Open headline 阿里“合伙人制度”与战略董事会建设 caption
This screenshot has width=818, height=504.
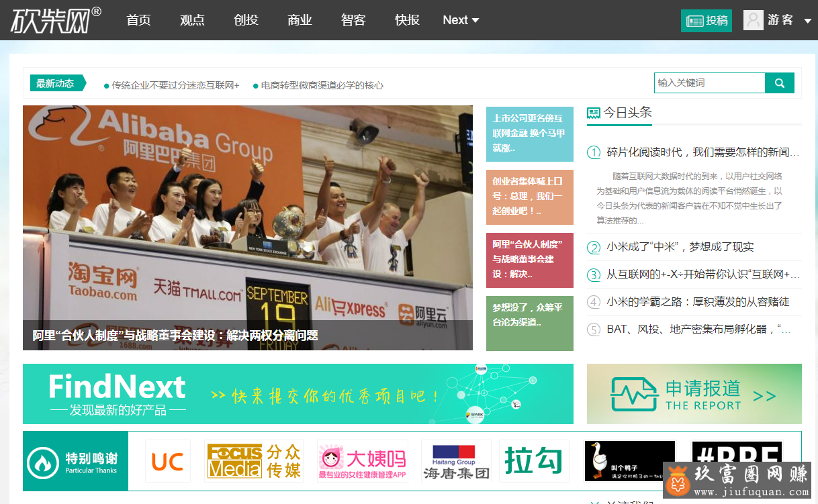coord(175,336)
